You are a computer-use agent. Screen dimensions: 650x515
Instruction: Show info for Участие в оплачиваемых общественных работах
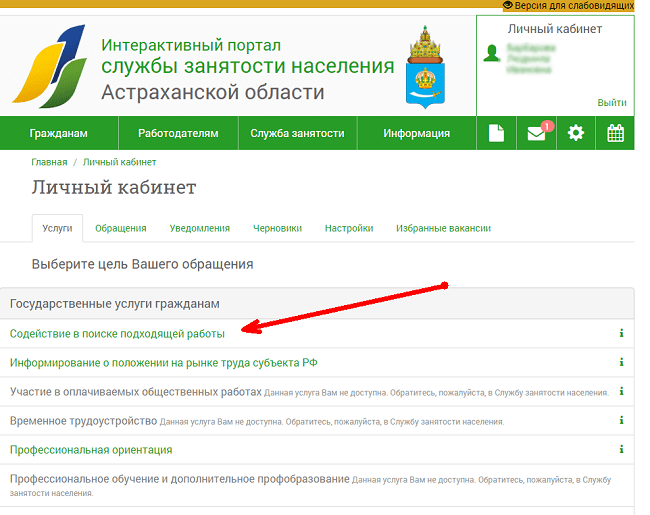(x=621, y=391)
